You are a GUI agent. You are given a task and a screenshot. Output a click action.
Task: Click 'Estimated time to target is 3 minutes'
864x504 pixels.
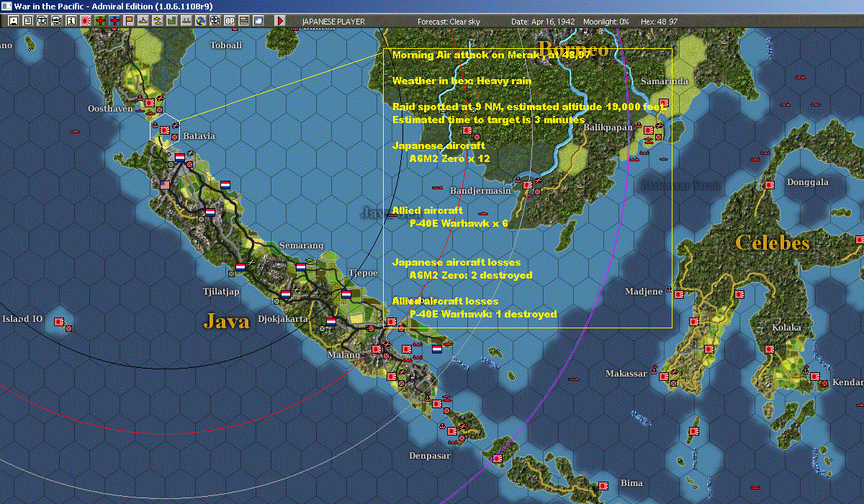coord(489,120)
